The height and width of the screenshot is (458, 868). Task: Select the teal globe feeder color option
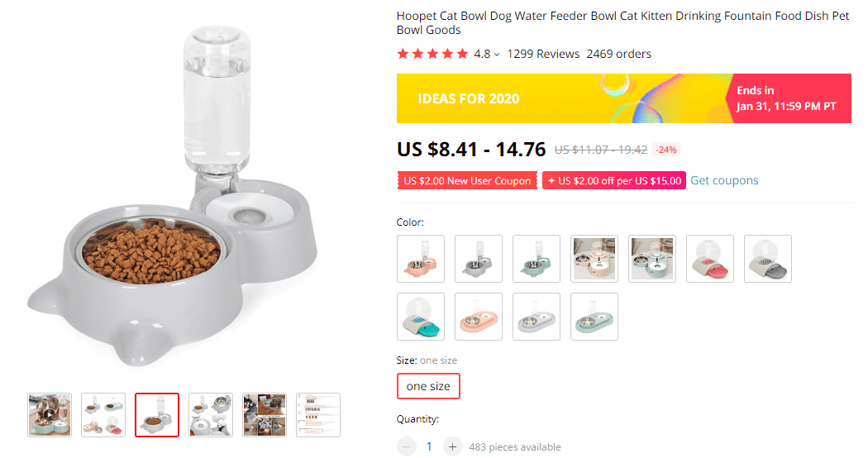coord(421,317)
